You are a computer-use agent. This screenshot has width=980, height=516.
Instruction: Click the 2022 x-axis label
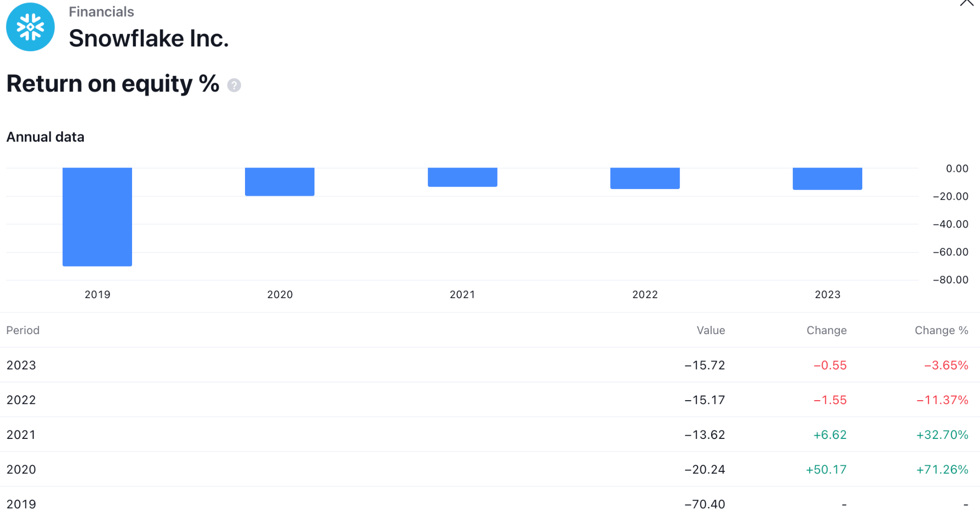(x=645, y=294)
